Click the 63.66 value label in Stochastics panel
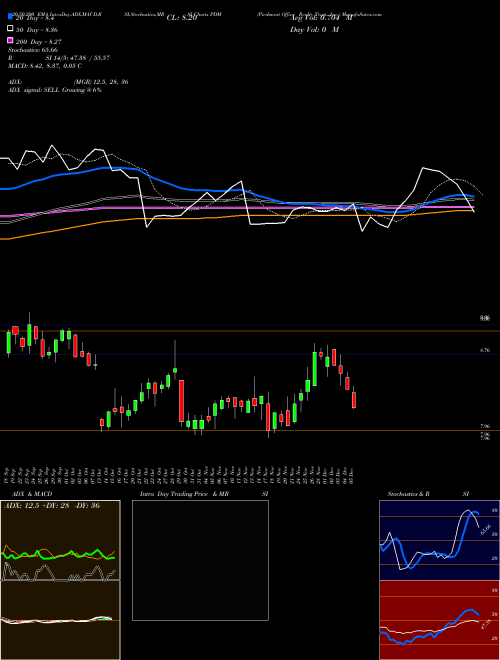The width and height of the screenshot is (500, 660). click(x=485, y=529)
